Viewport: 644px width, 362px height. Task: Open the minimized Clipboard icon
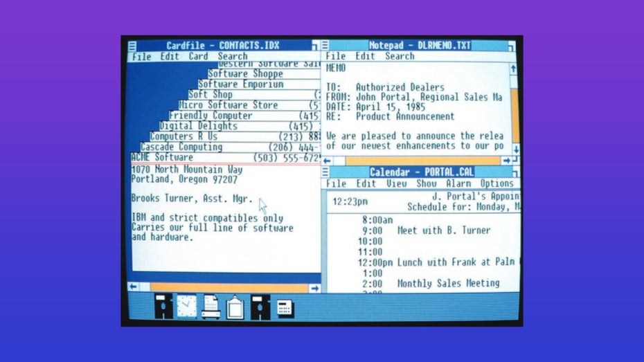tap(235, 307)
